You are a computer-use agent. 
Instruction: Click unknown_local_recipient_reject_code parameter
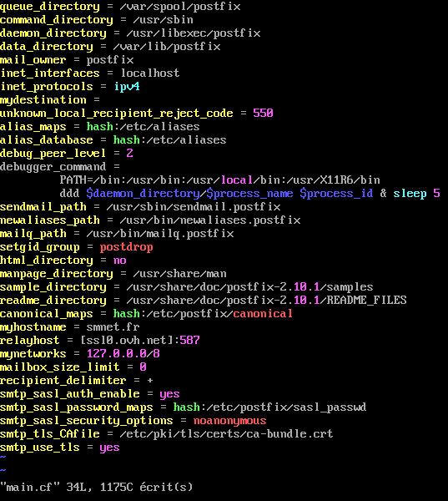click(x=117, y=114)
